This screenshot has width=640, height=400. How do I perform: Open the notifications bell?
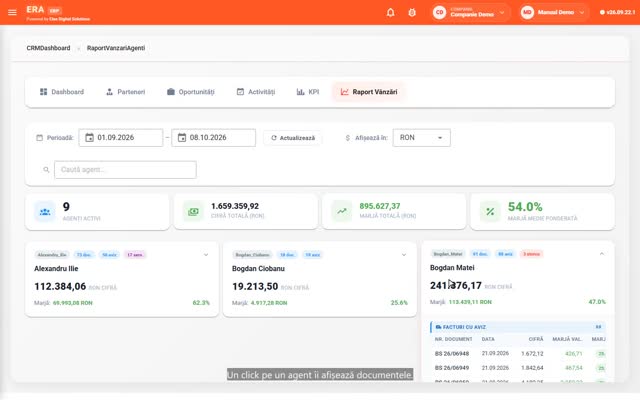pos(391,12)
